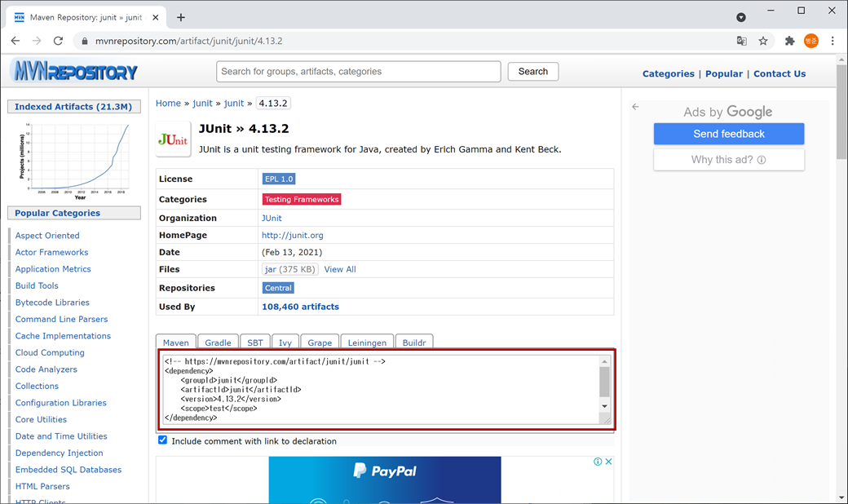Open Popular in the top navigation

click(x=723, y=73)
